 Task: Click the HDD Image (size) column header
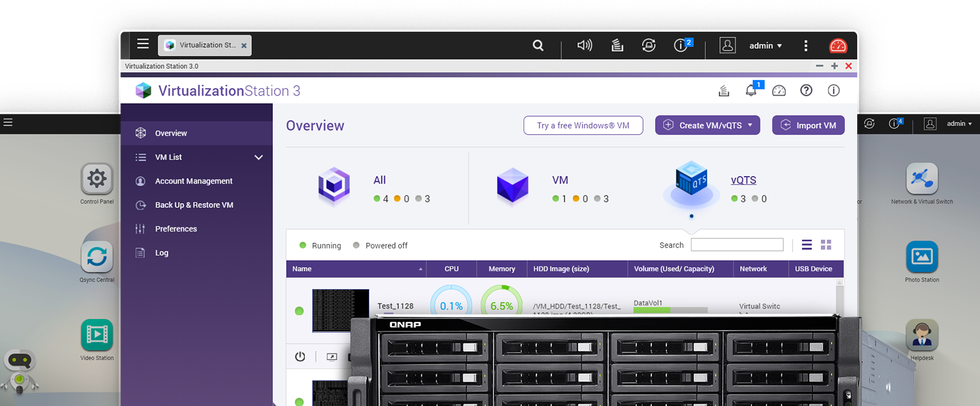tap(577, 269)
